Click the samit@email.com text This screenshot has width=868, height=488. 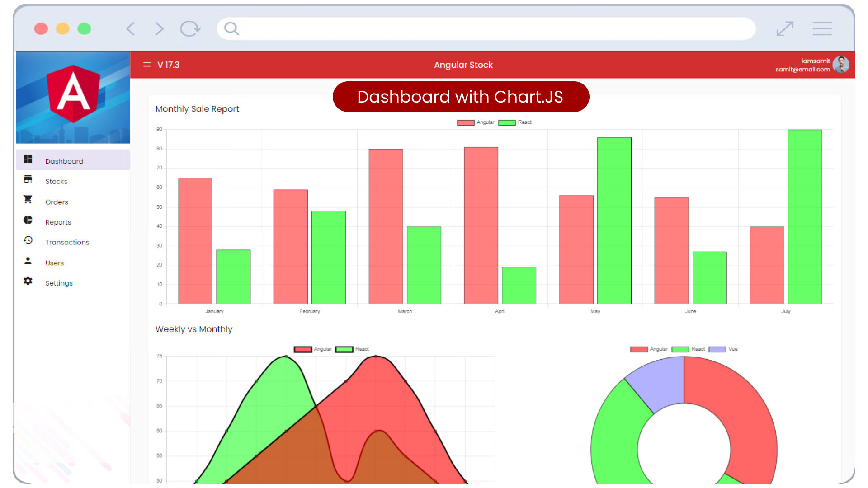[802, 70]
